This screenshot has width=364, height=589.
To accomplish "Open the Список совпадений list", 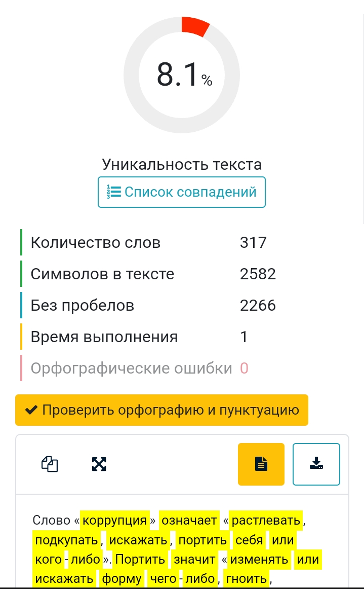I will (181, 192).
